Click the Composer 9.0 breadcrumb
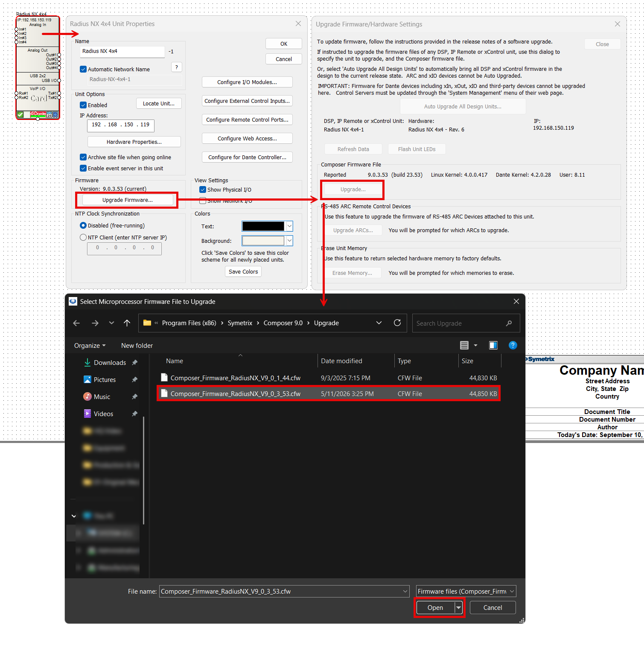Image resolution: width=644 pixels, height=647 pixels. (283, 323)
